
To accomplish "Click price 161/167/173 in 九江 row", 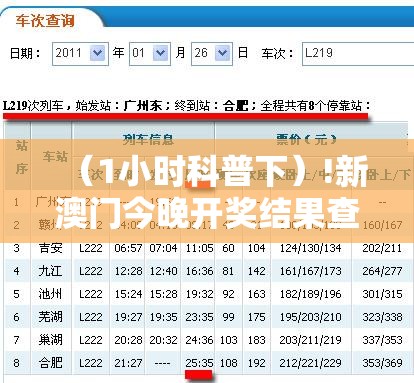I will pyautogui.click(x=310, y=271).
